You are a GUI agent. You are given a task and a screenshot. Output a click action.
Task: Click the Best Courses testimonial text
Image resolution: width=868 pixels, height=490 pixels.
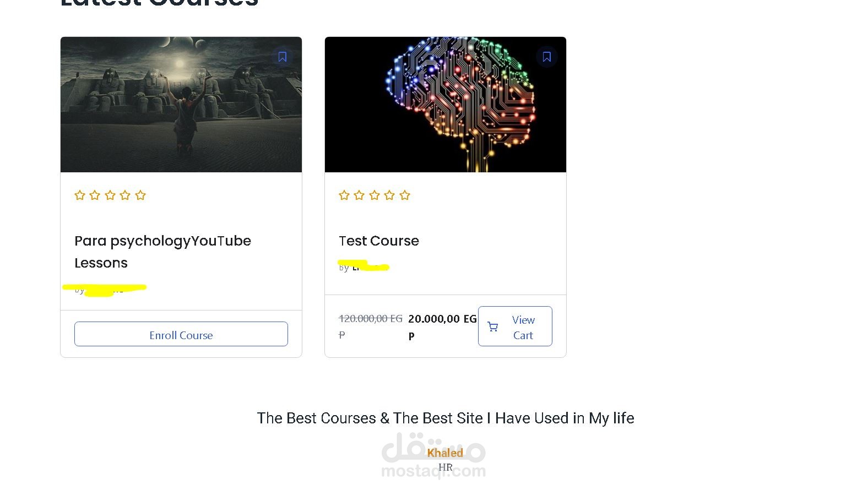point(446,418)
